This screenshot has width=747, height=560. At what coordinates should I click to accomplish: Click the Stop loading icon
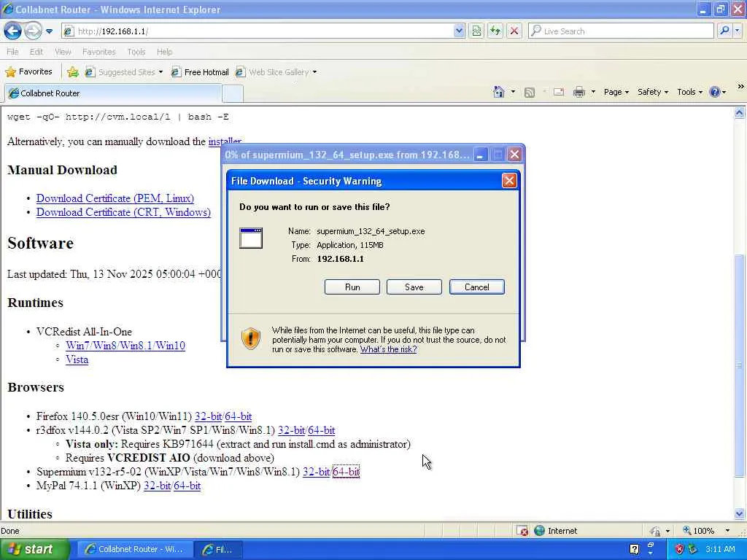(x=514, y=31)
